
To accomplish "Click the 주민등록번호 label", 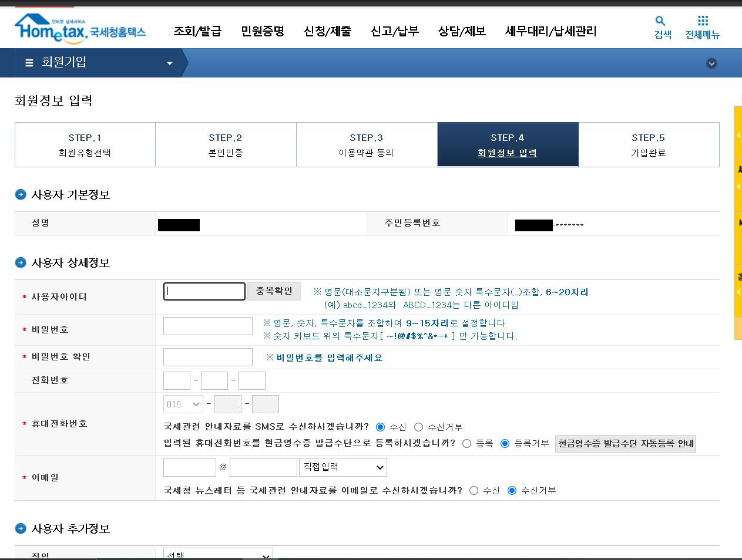I will pyautogui.click(x=412, y=223).
